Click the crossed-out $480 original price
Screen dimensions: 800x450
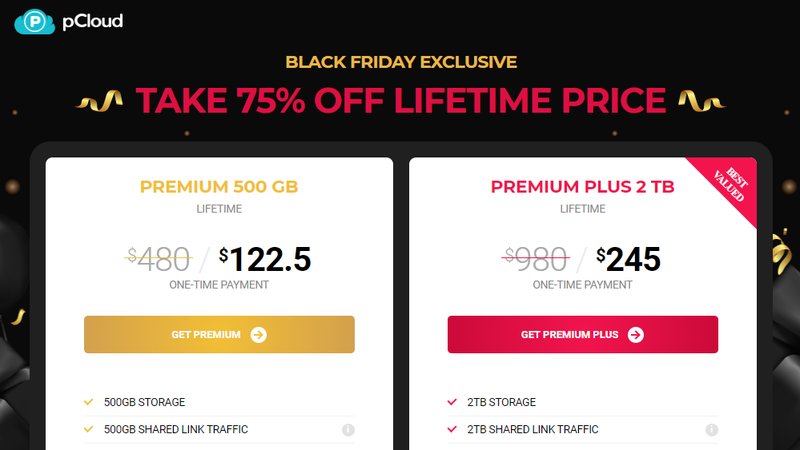[x=158, y=259]
